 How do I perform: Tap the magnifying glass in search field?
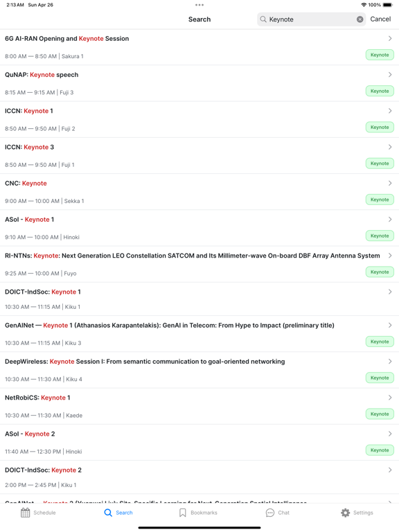click(263, 19)
